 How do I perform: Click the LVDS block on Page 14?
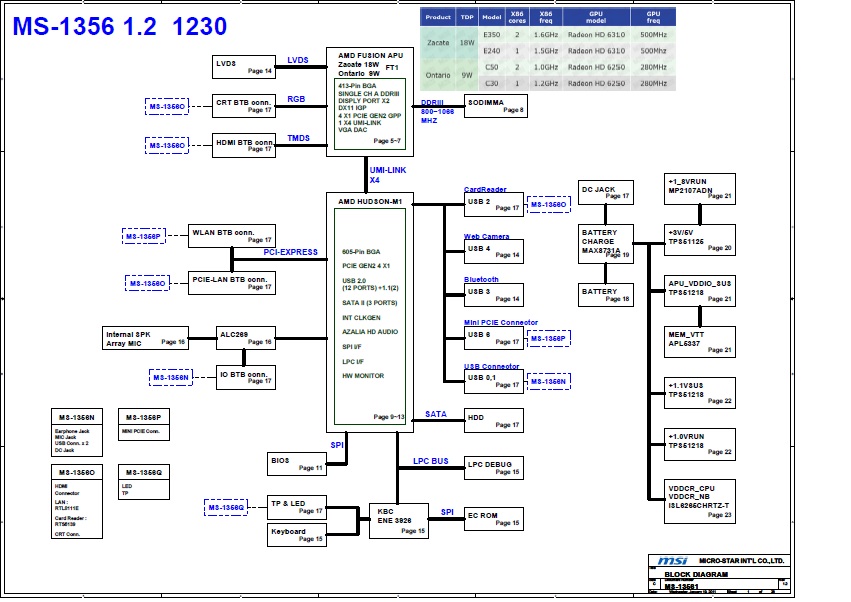tap(243, 66)
